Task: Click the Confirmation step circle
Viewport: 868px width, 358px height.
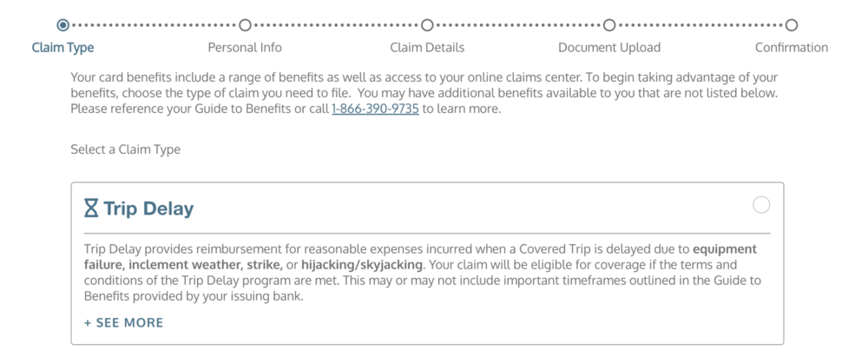Action: click(792, 24)
